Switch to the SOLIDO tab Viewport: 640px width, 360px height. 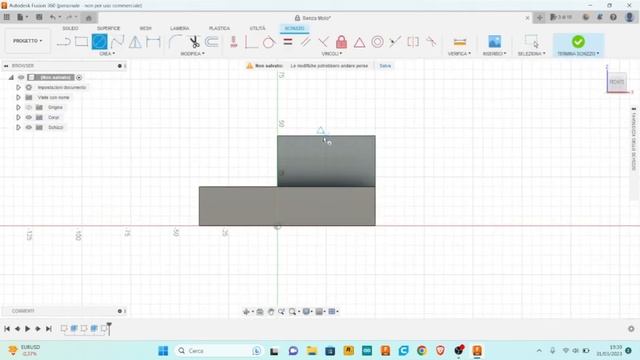(70, 28)
